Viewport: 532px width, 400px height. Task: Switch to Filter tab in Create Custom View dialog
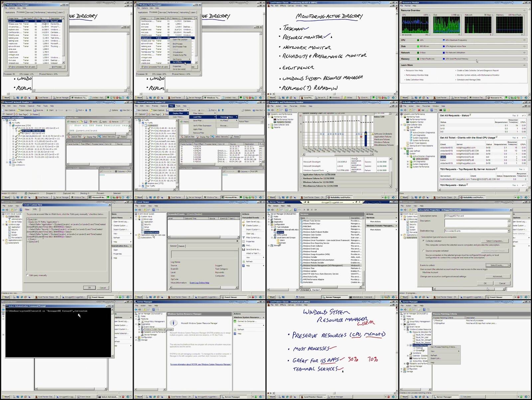[x=27, y=210]
